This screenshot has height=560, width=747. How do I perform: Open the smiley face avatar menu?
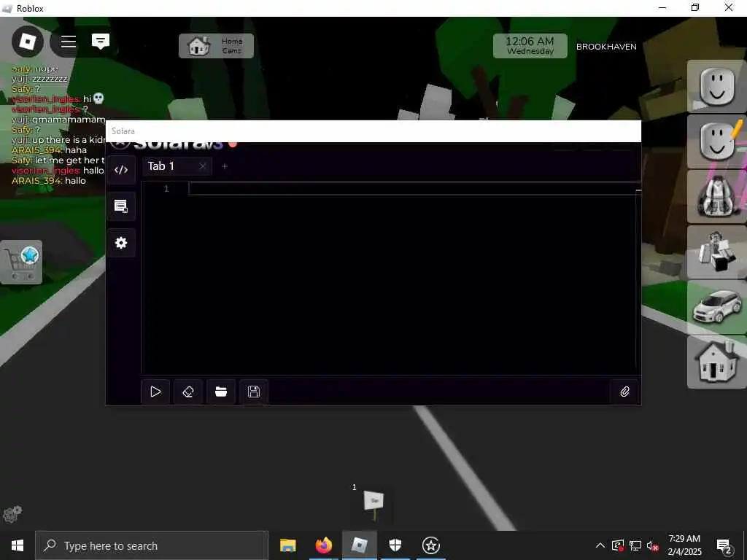click(716, 87)
